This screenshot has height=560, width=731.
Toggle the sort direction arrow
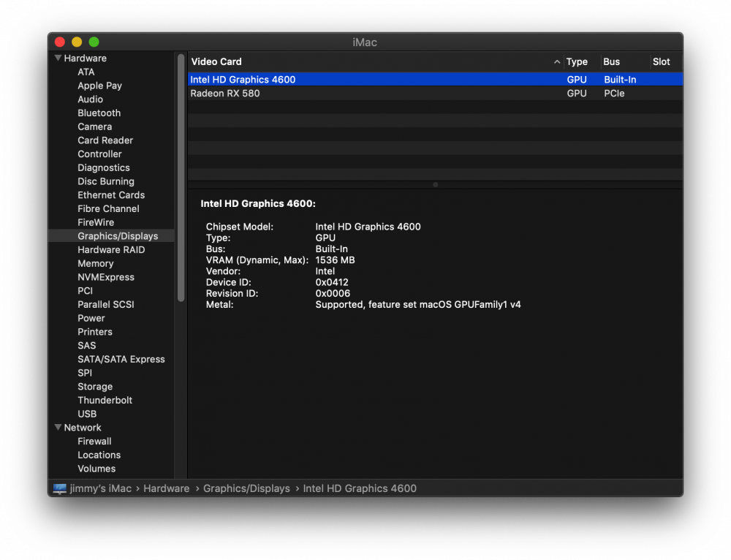point(556,61)
